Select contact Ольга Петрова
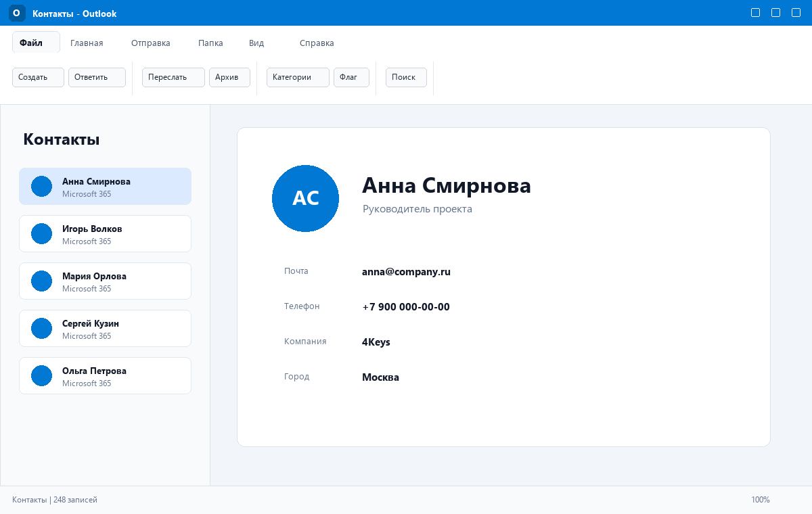Image resolution: width=812 pixels, height=514 pixels. point(105,376)
